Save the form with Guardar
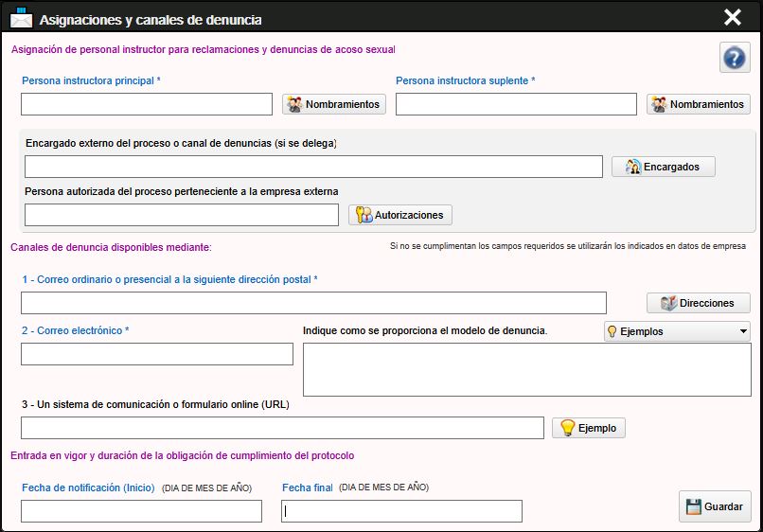This screenshot has height=532, width=763. pos(715,506)
